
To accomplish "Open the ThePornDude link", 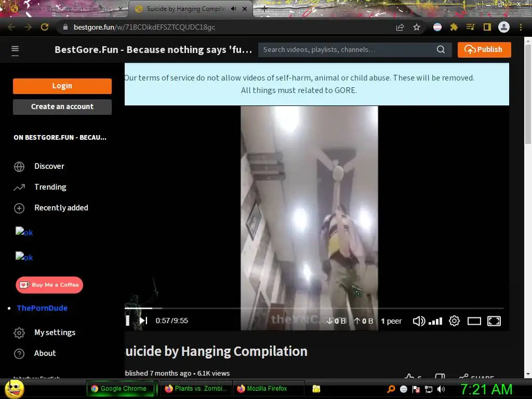I will [x=43, y=308].
